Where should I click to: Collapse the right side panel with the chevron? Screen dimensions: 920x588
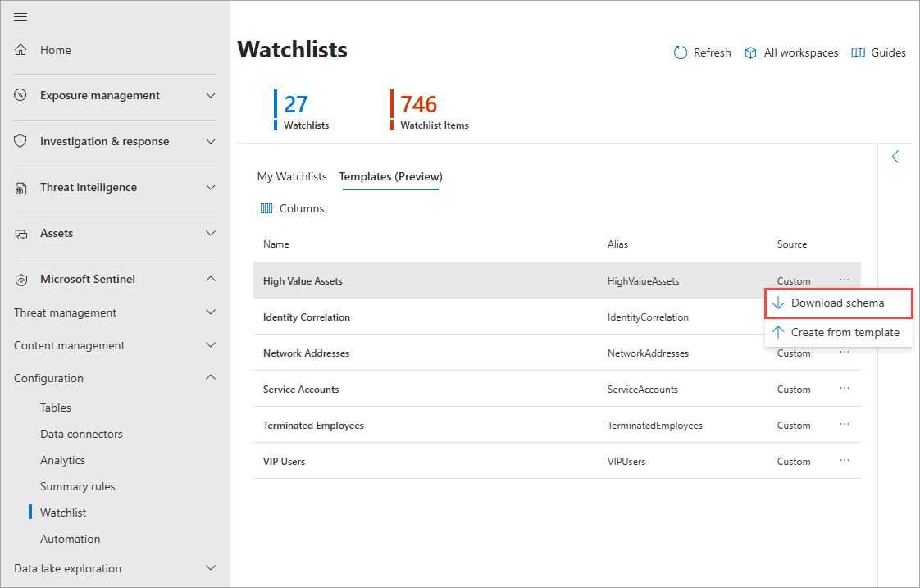coord(895,156)
